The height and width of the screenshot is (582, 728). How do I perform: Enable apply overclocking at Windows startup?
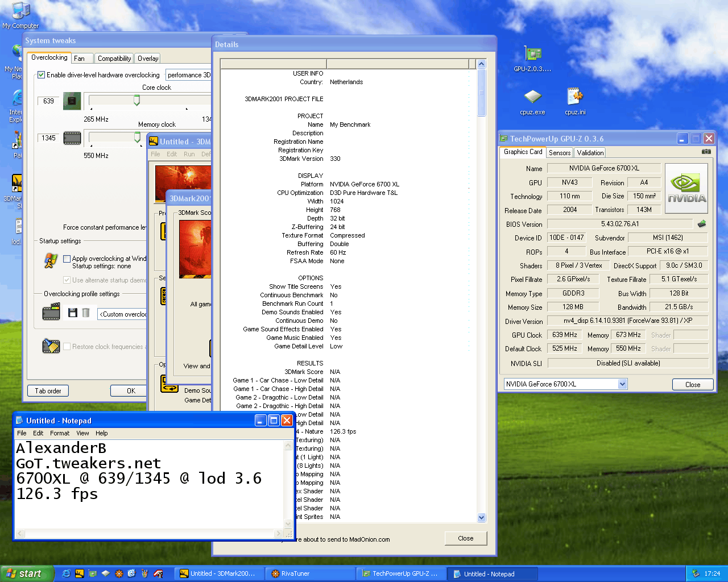67,259
